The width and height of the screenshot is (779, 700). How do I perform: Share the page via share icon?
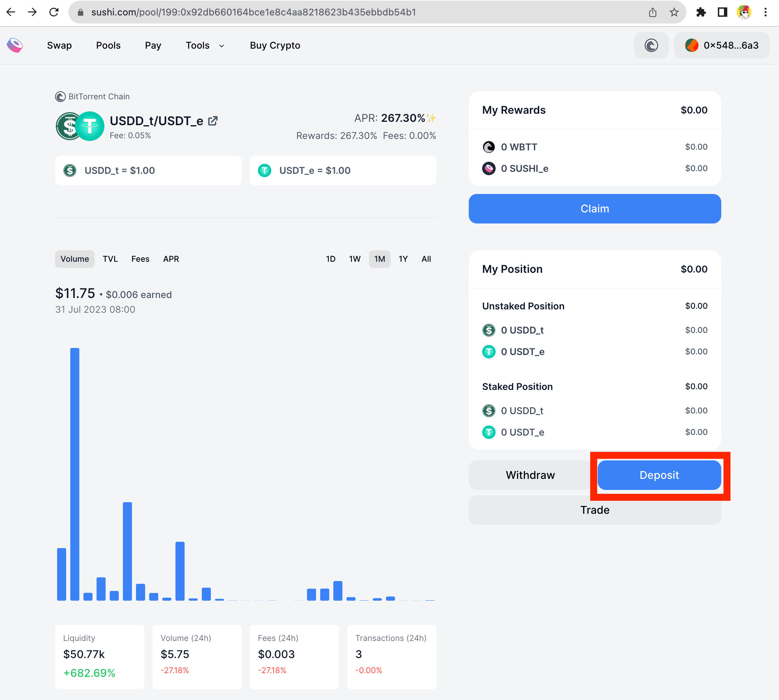tap(652, 12)
